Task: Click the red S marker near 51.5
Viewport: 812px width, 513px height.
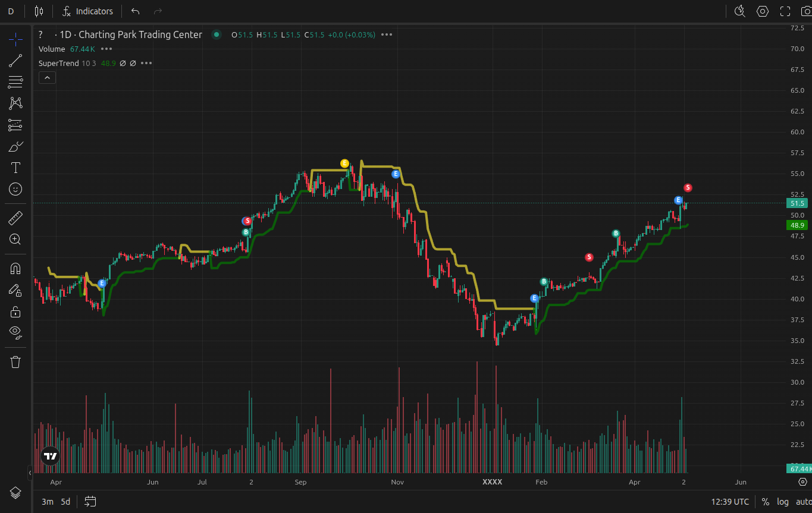Action: pos(688,188)
